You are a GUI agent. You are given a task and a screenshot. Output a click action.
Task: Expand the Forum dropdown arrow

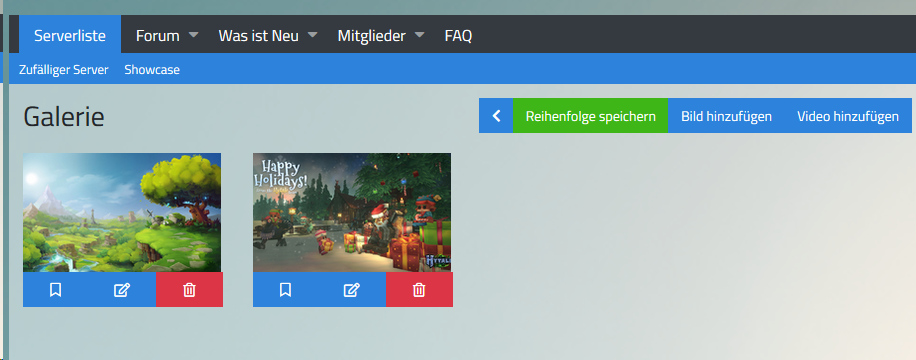pos(193,35)
